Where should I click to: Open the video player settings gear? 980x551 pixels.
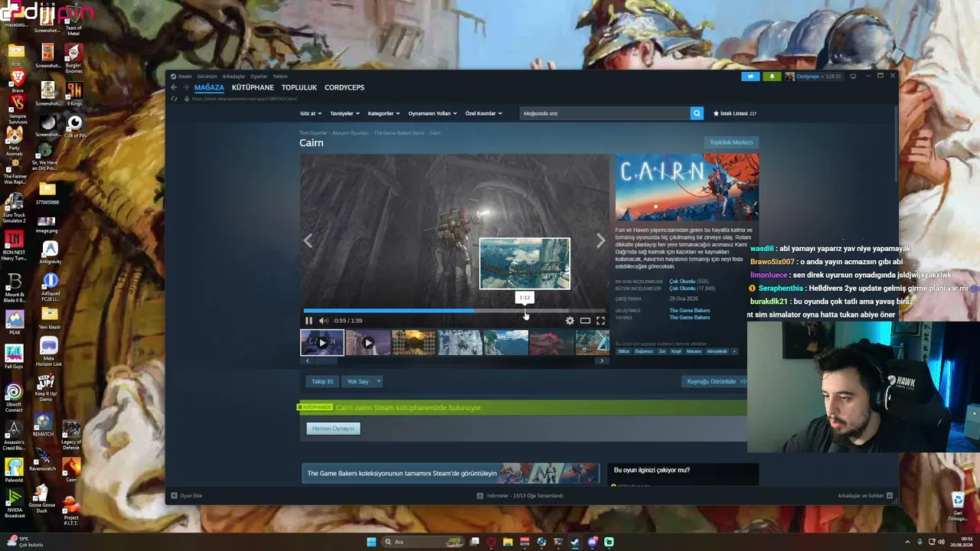coord(570,321)
